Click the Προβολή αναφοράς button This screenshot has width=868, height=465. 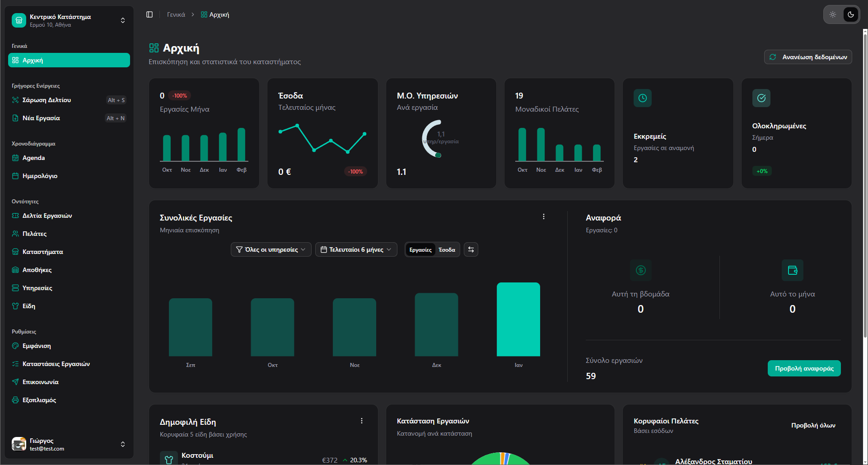pyautogui.click(x=804, y=368)
